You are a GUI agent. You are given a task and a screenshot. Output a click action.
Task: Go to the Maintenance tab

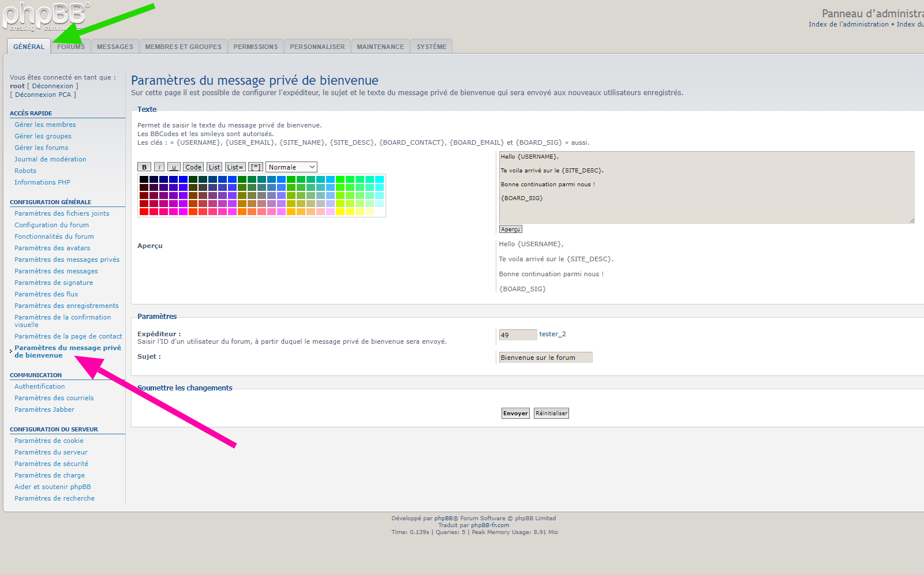tap(380, 47)
